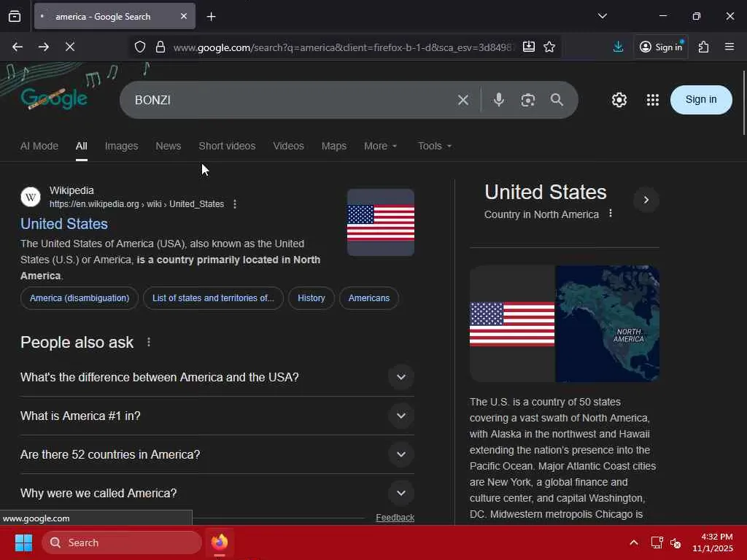
Task: Click the URL address bar
Action: point(344,47)
